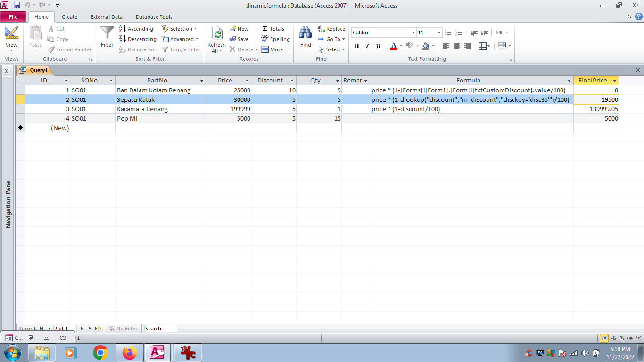Sort records in Ascending order

click(x=136, y=29)
